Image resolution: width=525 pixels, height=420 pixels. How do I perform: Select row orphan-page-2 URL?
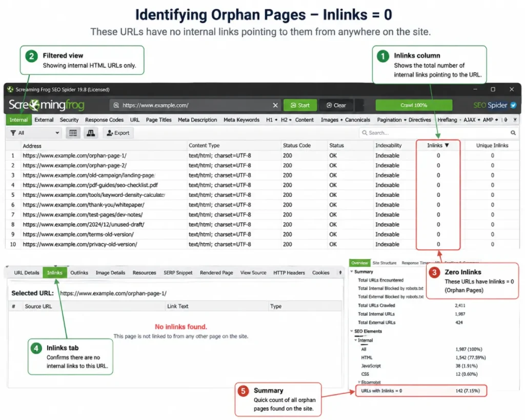point(74,165)
